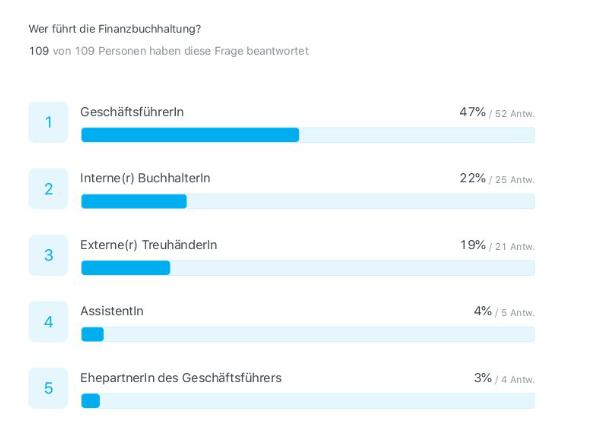Click the rank 5 number badge
614x448 pixels.
pos(48,388)
